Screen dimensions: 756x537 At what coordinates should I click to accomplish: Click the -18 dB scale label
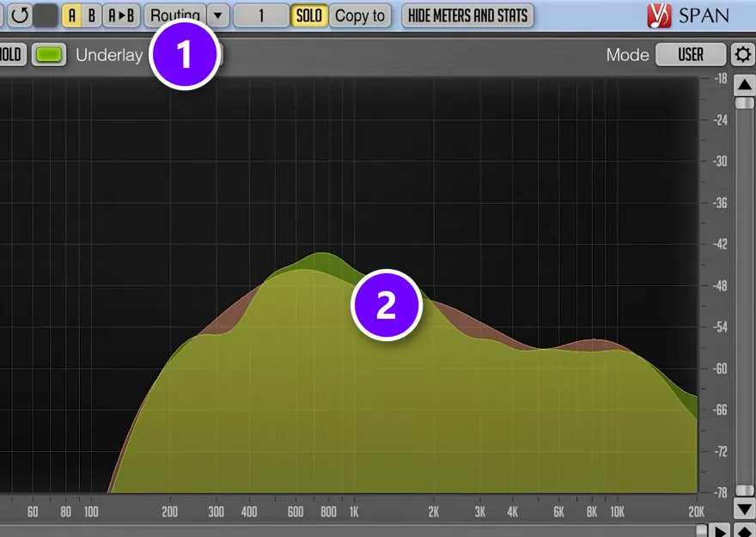point(720,78)
